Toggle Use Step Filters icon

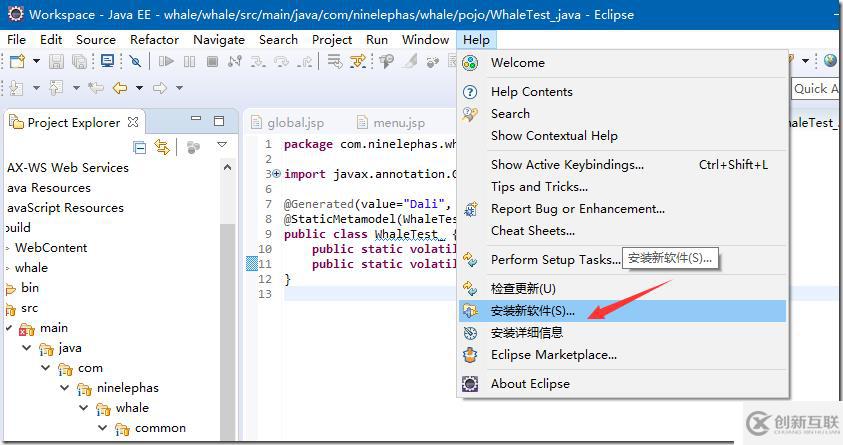point(358,61)
